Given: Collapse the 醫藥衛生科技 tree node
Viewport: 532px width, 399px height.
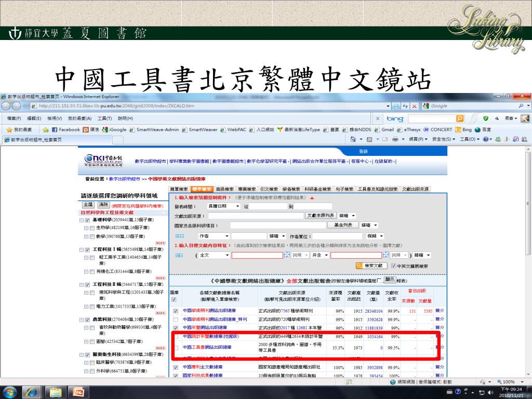Looking at the screenshot, I should (82, 355).
